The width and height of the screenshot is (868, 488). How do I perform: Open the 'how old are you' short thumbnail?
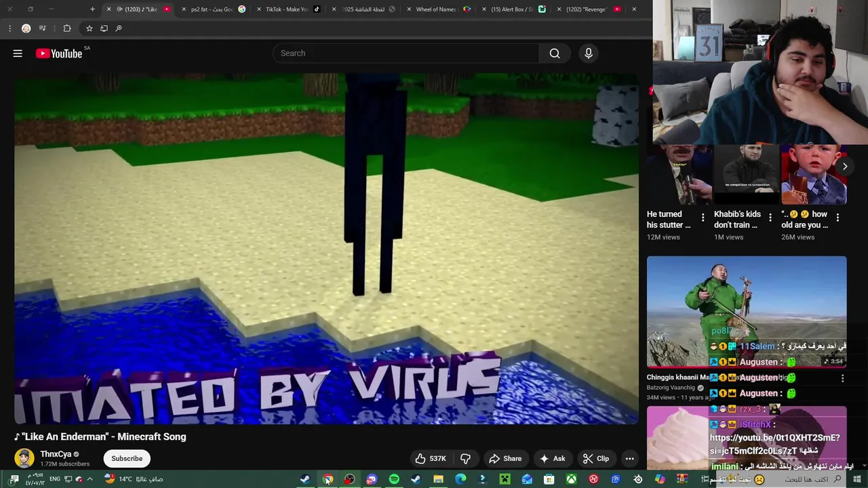coord(814,174)
